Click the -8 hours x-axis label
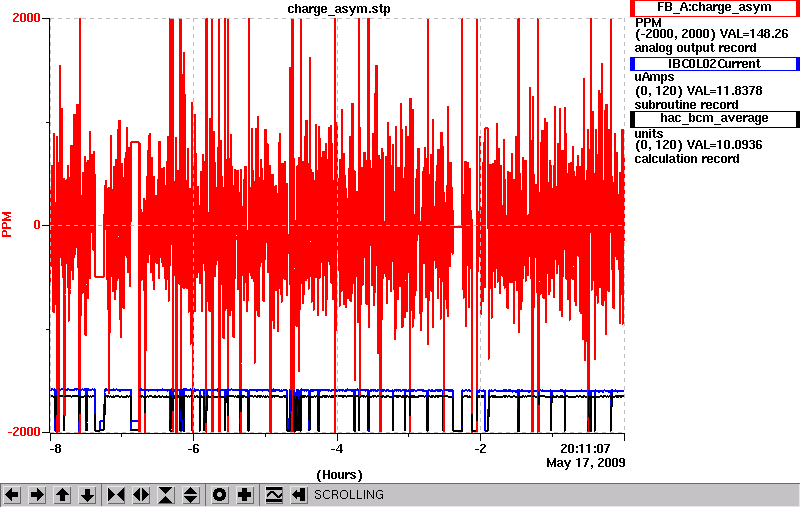Screen dimensions: 800x507 [x=55, y=448]
